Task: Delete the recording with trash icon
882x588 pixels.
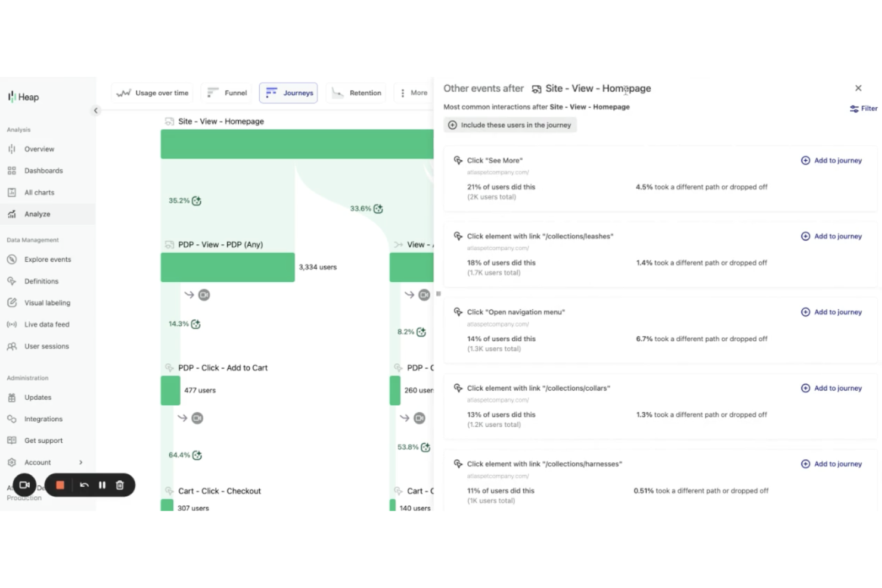Action: 120,485
